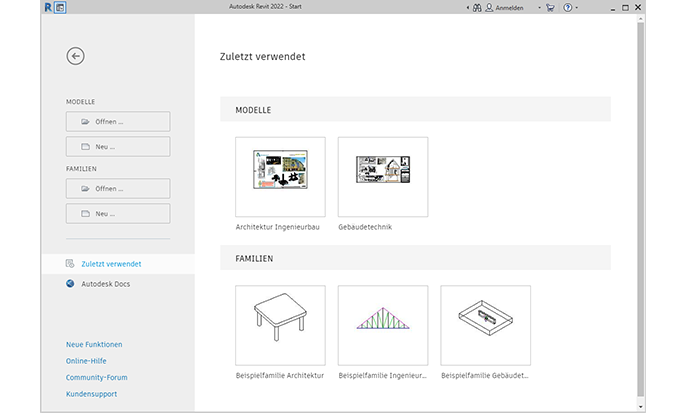Expand the Anmelden account dropdown arrow

[x=539, y=7]
